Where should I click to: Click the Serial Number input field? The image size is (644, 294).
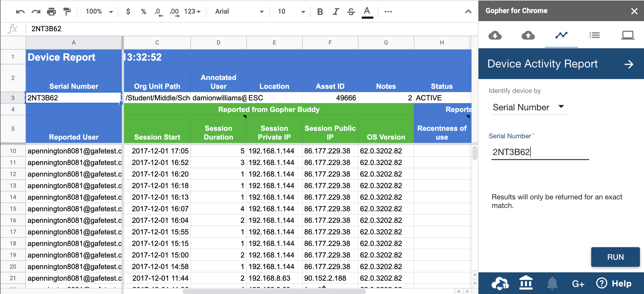tap(540, 152)
